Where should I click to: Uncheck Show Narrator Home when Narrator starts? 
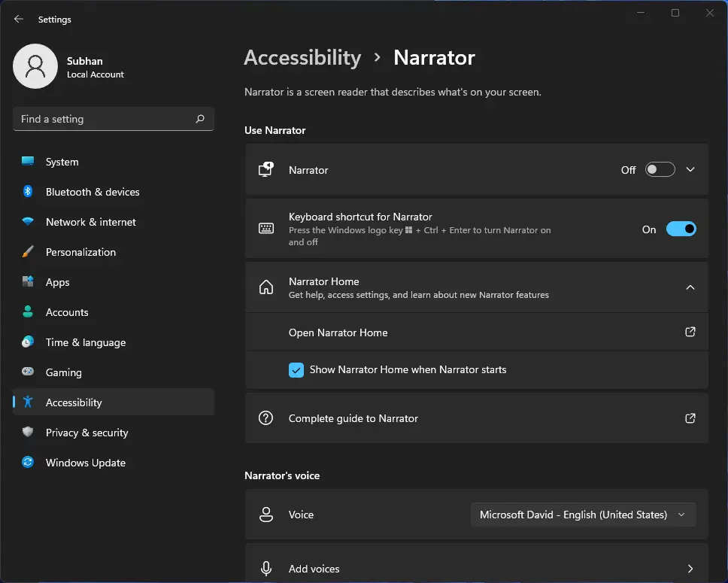296,370
